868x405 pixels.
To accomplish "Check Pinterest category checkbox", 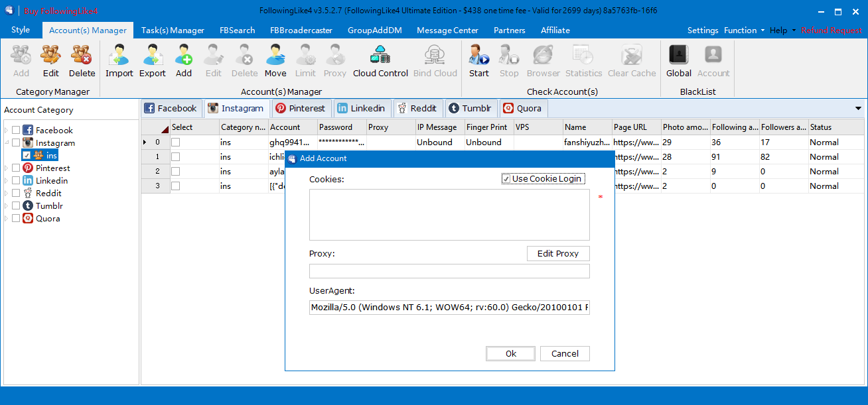I will 16,168.
